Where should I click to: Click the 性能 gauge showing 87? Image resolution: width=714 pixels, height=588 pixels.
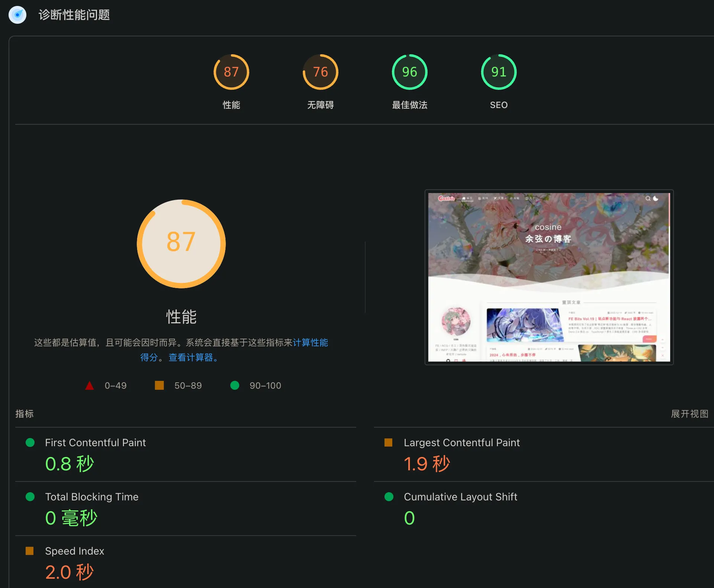point(231,72)
